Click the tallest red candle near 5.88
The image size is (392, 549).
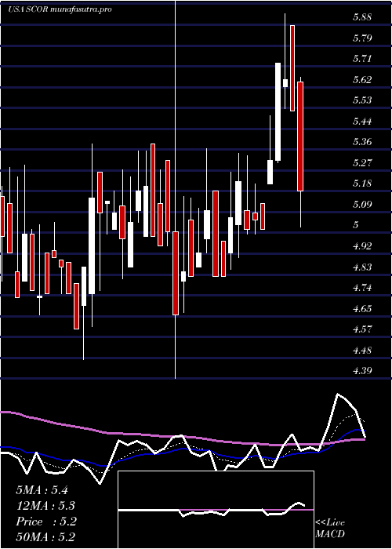pos(292,68)
